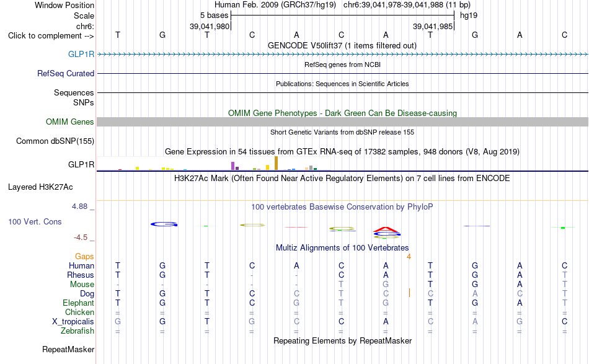Click the chr6: position label
589x364 pixels.
click(85, 26)
